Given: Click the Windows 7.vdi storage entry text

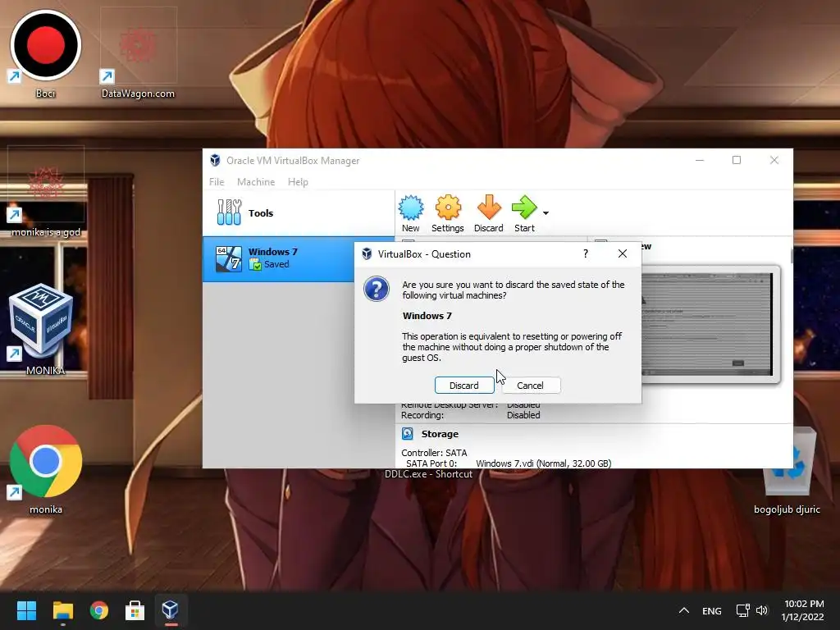Looking at the screenshot, I should tap(543, 463).
